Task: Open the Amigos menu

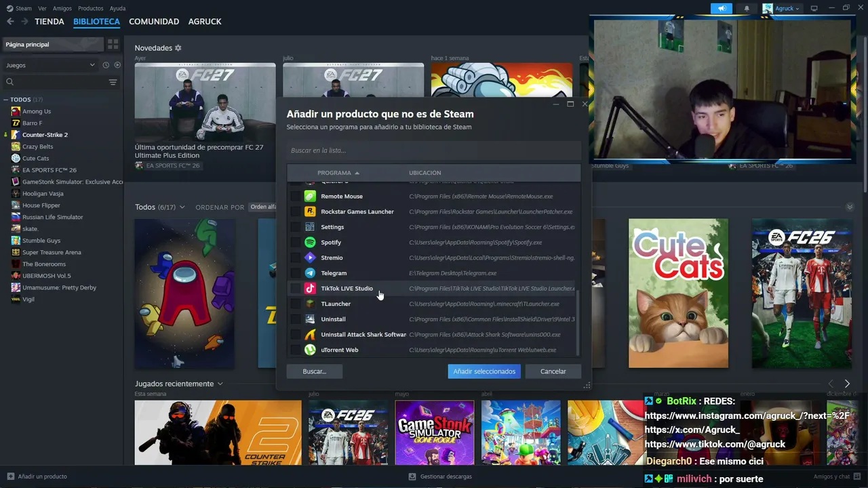Action: coord(62,8)
